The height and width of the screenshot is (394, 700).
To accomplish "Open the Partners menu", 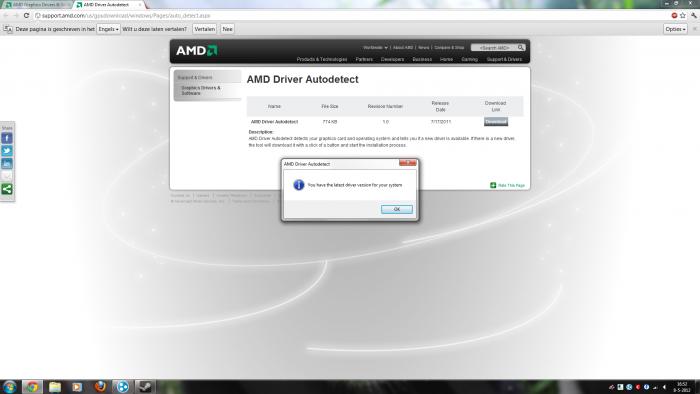I will pyautogui.click(x=364, y=59).
